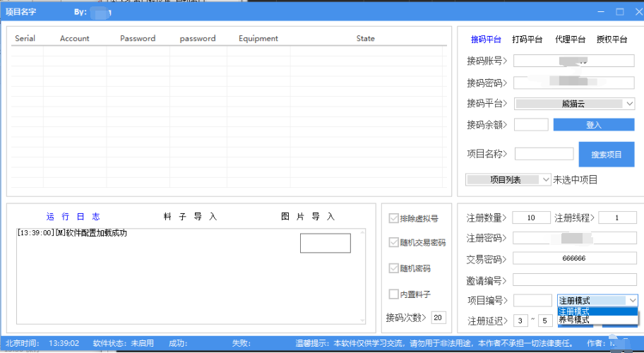Click the 搜索项目 button

tap(607, 155)
